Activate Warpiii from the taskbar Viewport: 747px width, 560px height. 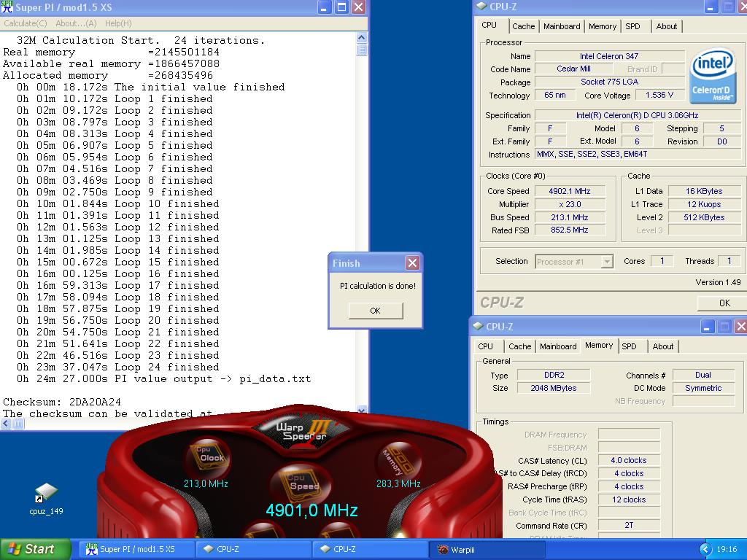pos(487,549)
